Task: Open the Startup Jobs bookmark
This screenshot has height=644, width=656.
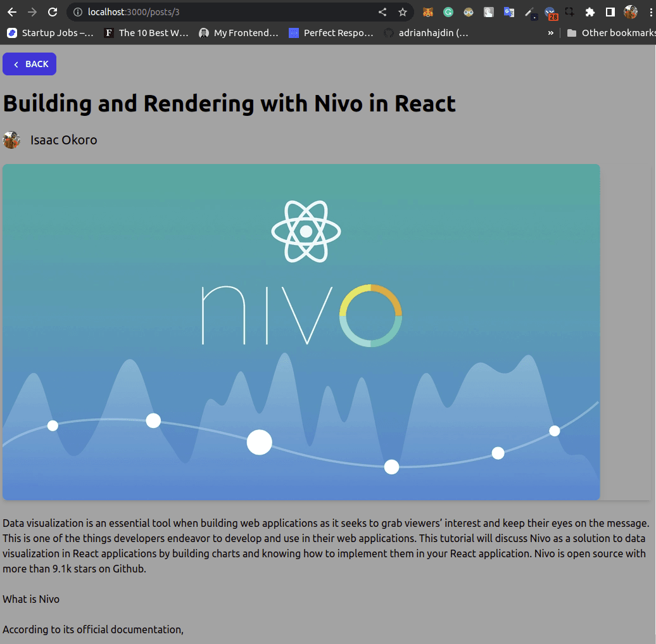Action: click(51, 33)
